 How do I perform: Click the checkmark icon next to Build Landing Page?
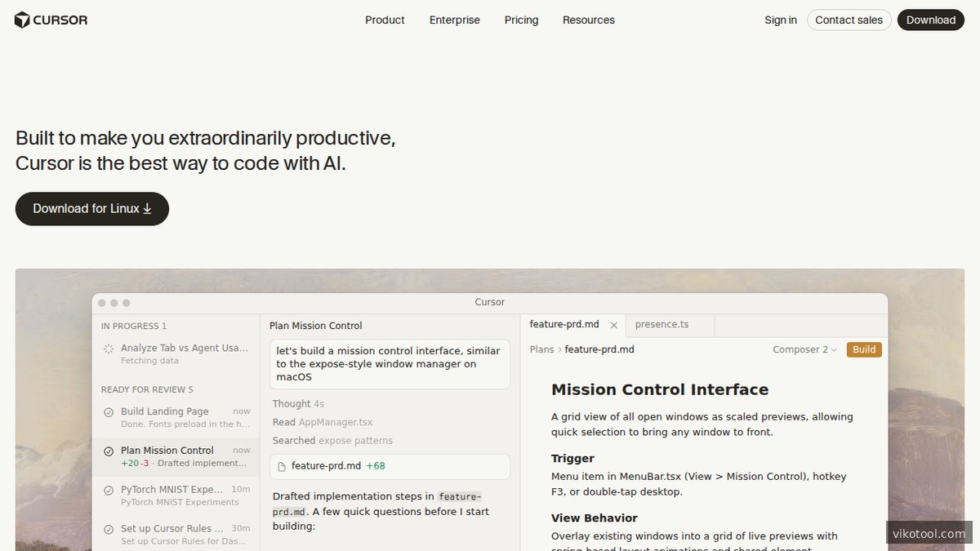pos(108,411)
